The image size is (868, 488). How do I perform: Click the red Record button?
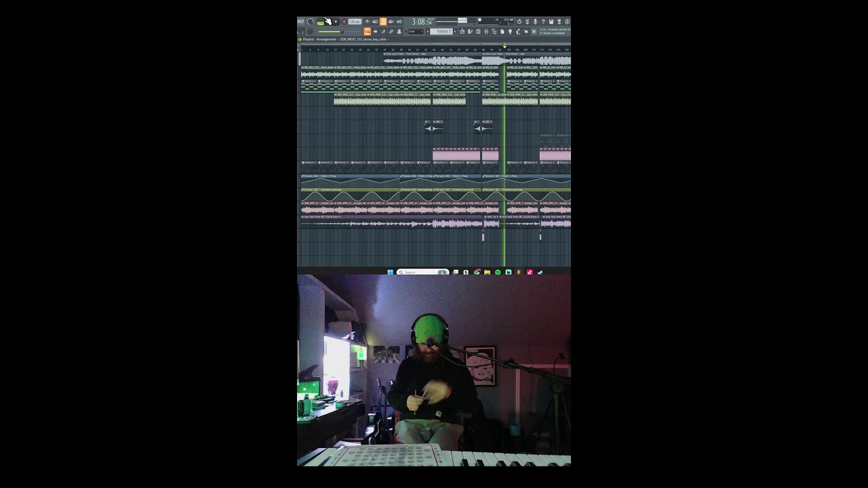point(344,22)
